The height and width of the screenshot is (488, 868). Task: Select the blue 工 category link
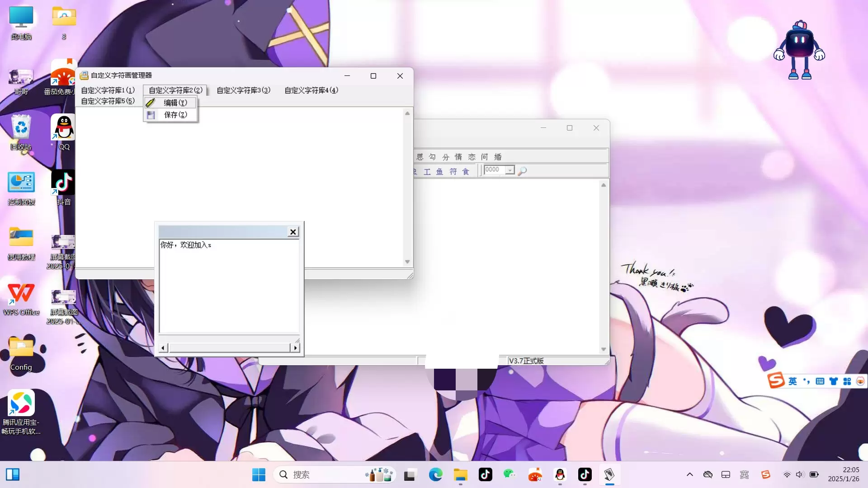point(427,172)
